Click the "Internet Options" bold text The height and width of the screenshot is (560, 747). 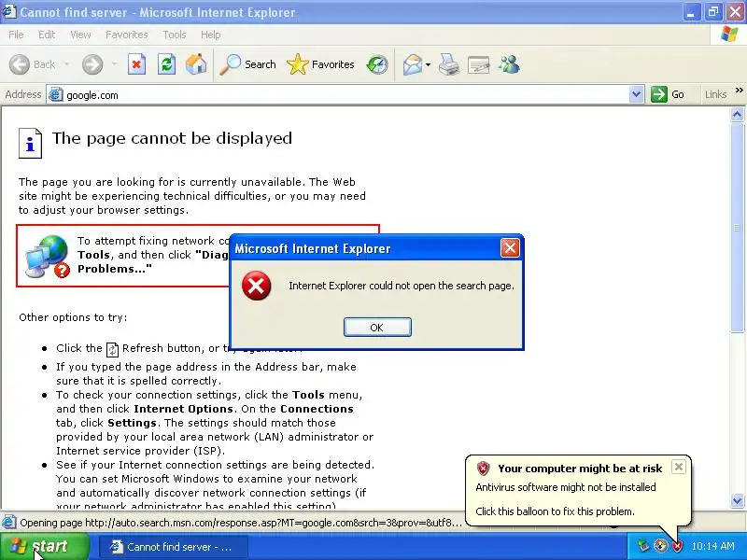tap(183, 409)
